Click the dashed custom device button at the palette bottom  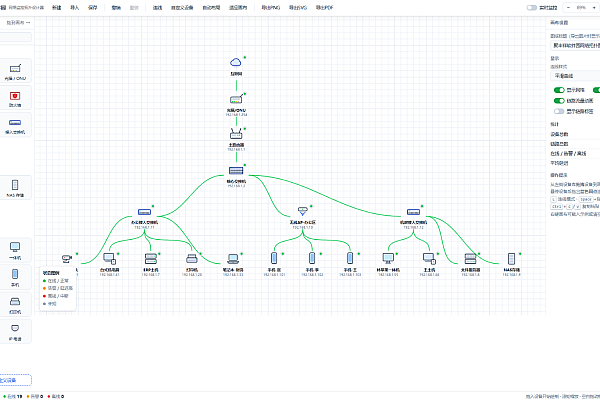tap(15, 380)
